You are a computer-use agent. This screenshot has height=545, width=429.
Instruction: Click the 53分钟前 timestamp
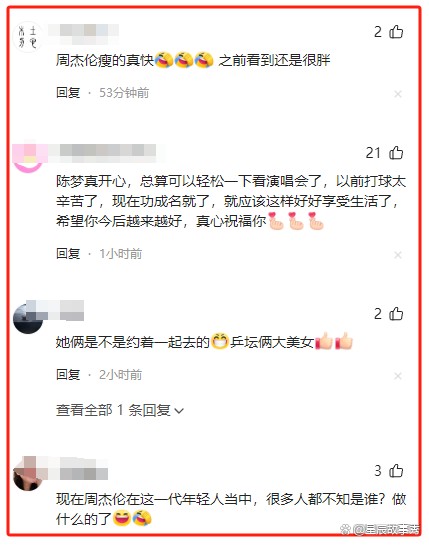coord(124,93)
